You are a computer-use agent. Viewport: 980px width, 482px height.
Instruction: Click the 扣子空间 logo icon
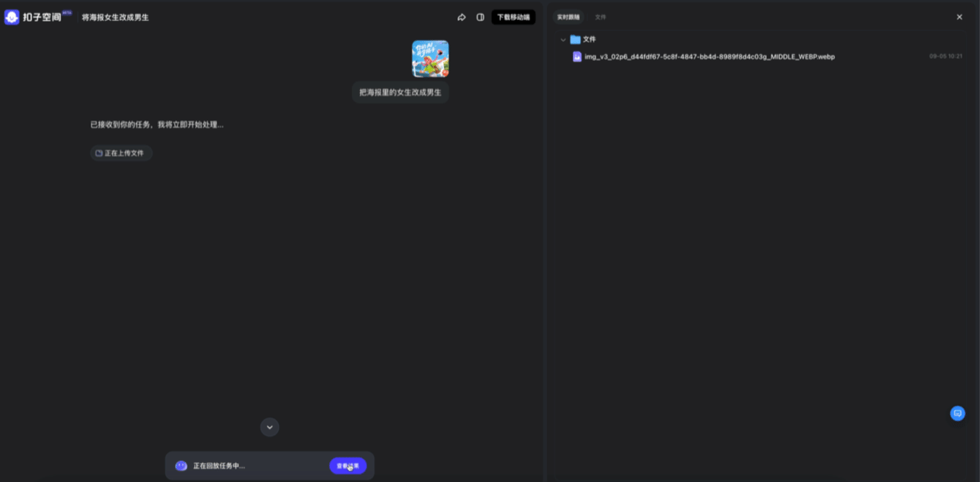(x=12, y=17)
